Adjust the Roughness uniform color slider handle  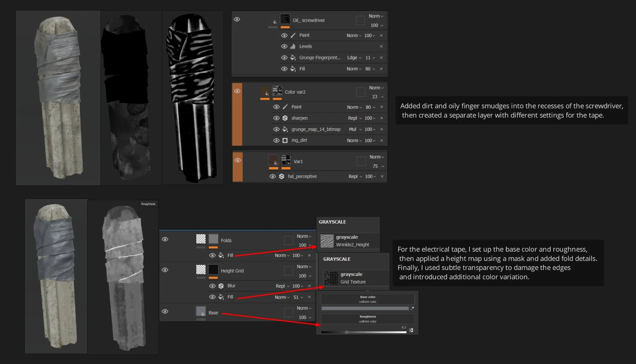point(347,332)
